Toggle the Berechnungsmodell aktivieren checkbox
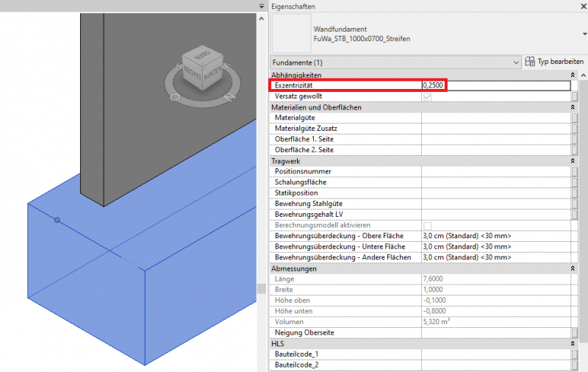The width and height of the screenshot is (588, 372). pyautogui.click(x=427, y=225)
